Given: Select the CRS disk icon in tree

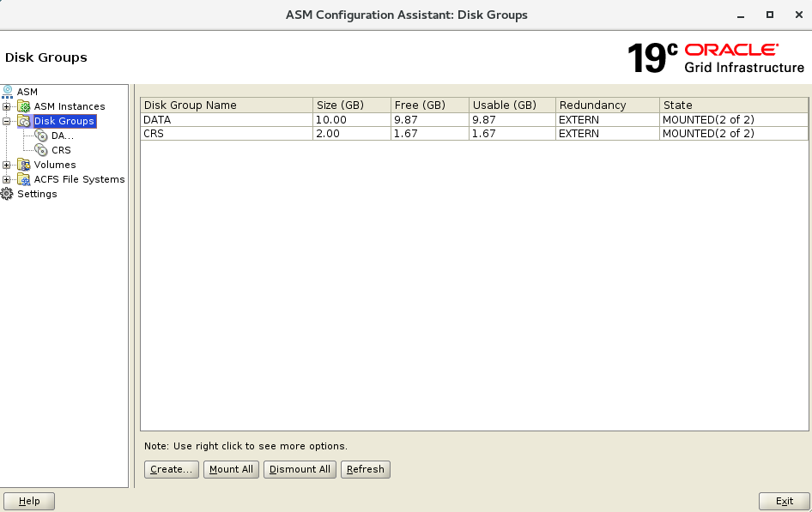Looking at the screenshot, I should pyautogui.click(x=41, y=150).
